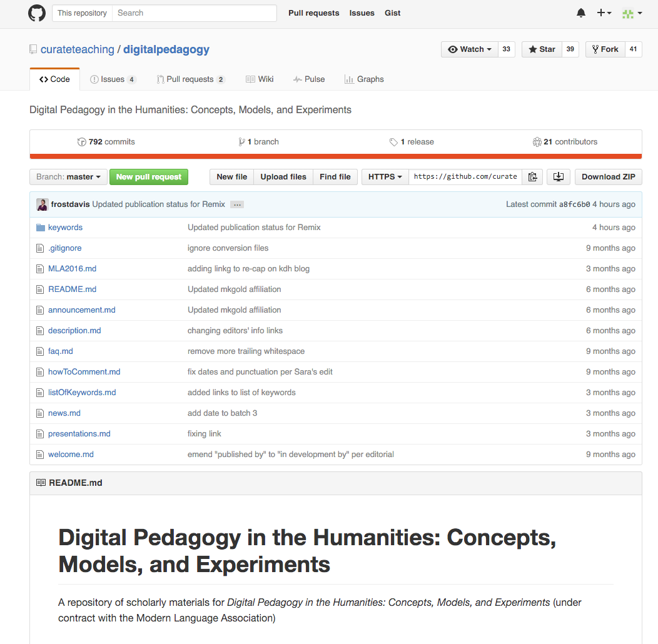Click the New file button
This screenshot has height=644, width=658.
click(x=231, y=177)
